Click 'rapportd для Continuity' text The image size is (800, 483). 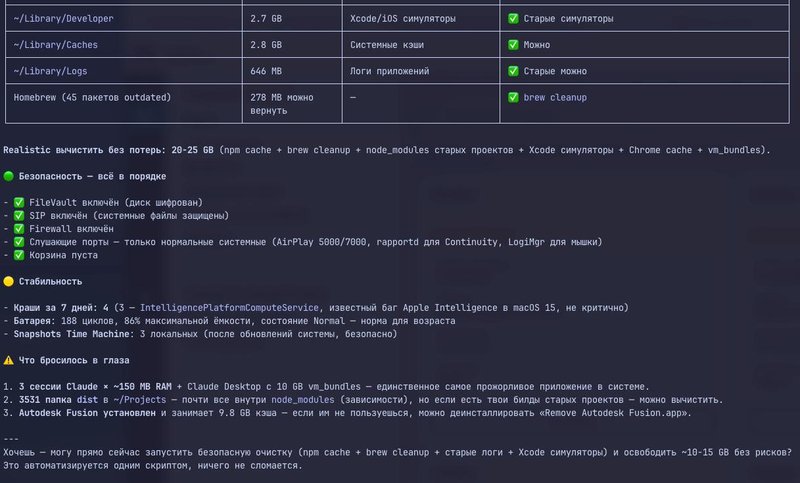[x=437, y=242]
